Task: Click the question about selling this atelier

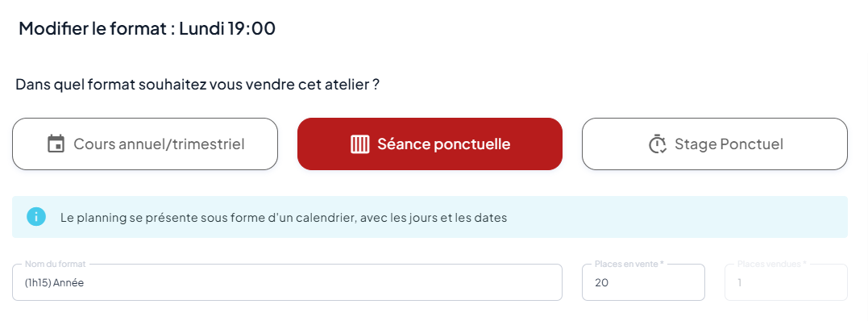Action: pos(197,85)
